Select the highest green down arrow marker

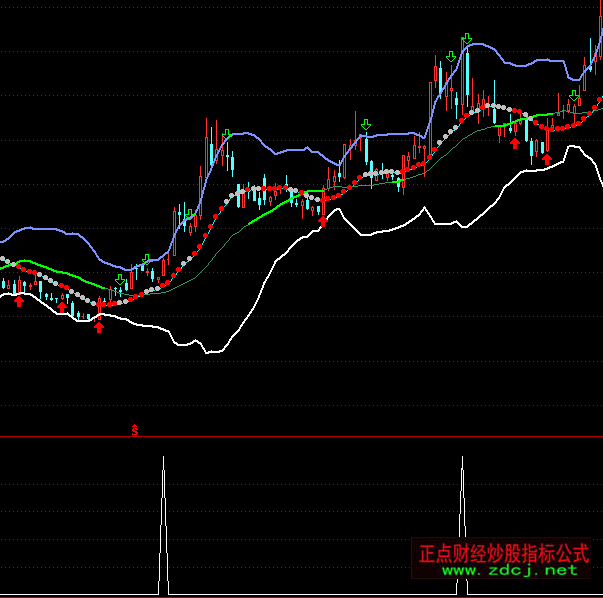(x=466, y=40)
